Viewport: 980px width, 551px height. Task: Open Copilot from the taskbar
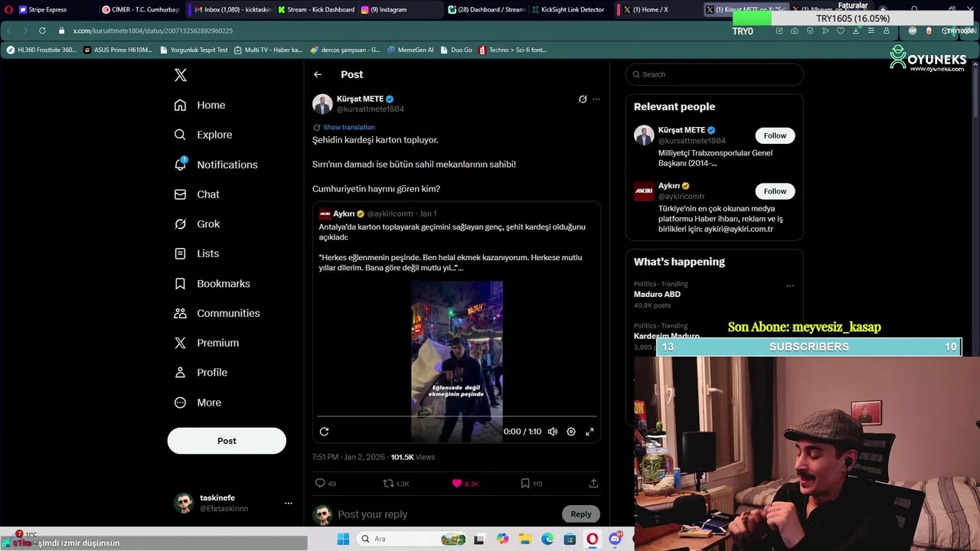[x=502, y=539]
